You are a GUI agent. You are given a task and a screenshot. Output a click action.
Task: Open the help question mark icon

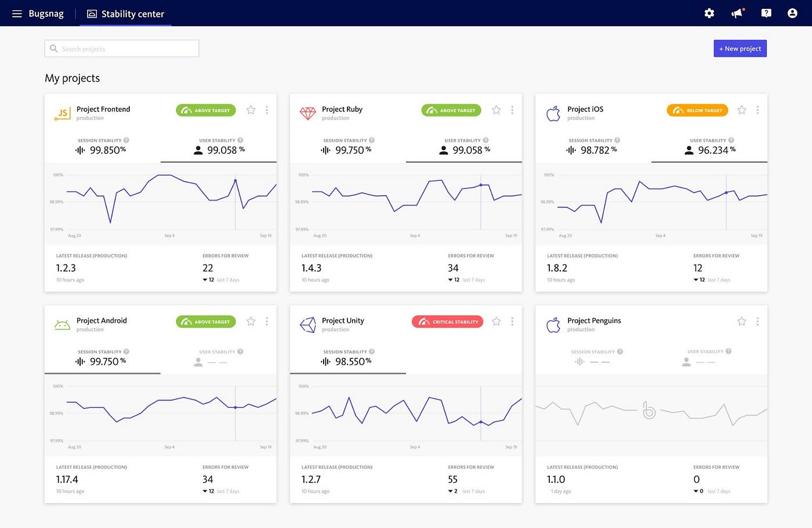click(766, 13)
